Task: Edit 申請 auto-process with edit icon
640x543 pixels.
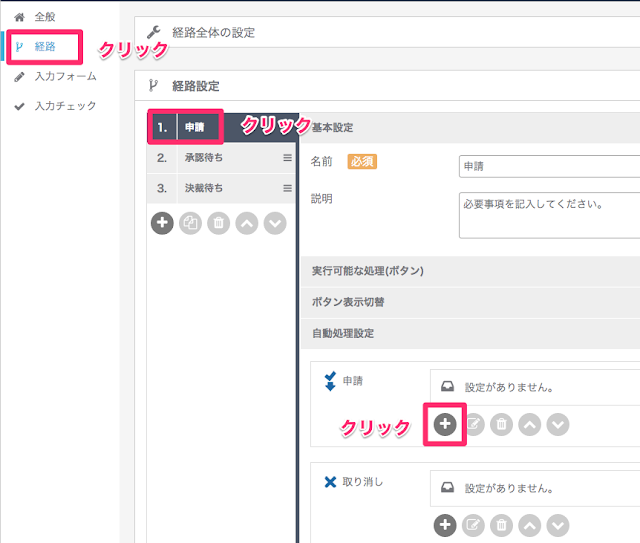Action: [473, 424]
